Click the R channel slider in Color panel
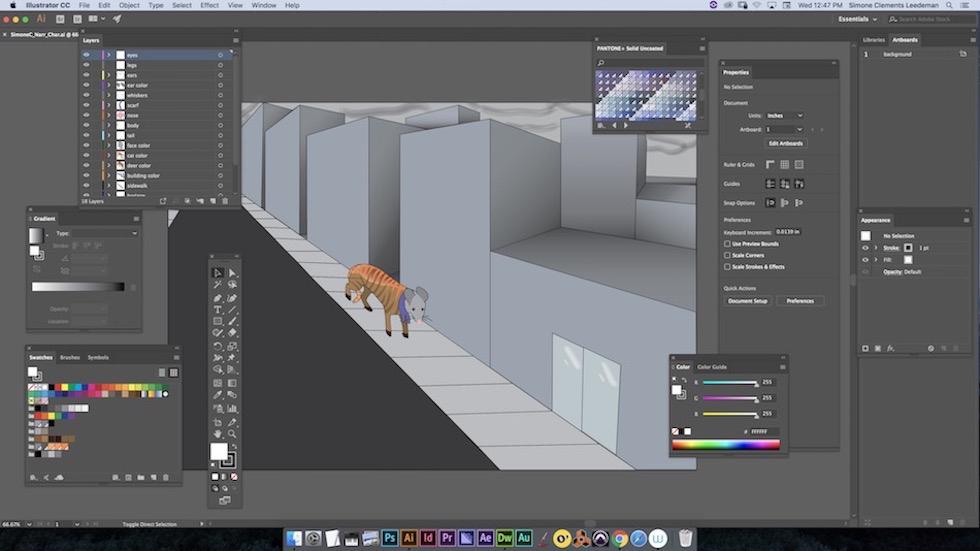The height and width of the screenshot is (551, 980). click(x=730, y=382)
